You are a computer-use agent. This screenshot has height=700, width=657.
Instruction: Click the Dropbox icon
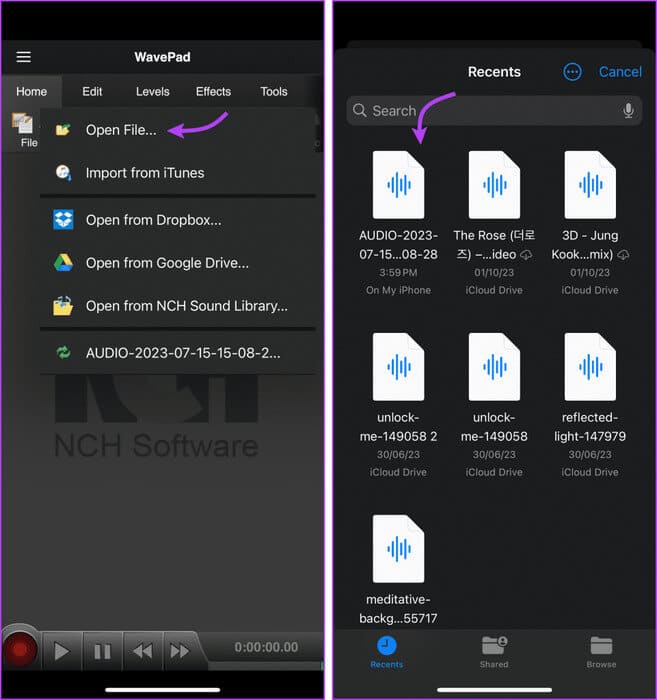tap(63, 220)
